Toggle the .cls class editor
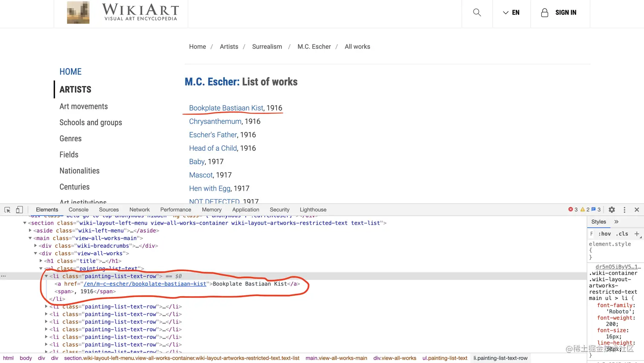The width and height of the screenshot is (644, 363). pos(622,234)
